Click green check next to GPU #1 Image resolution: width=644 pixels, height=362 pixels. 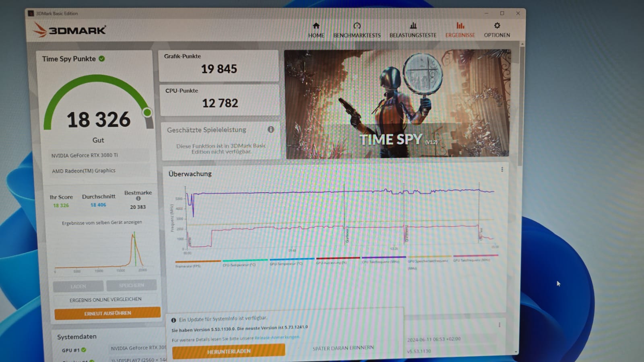coord(84,350)
